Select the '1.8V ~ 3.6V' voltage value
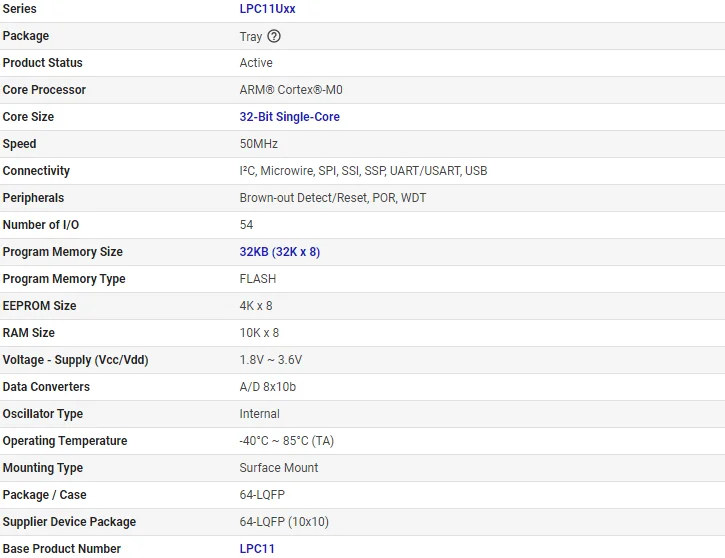 pos(270,360)
